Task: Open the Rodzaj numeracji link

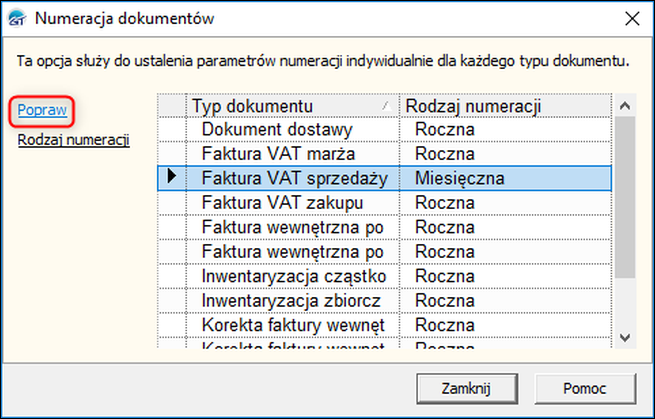Action: pos(74,140)
